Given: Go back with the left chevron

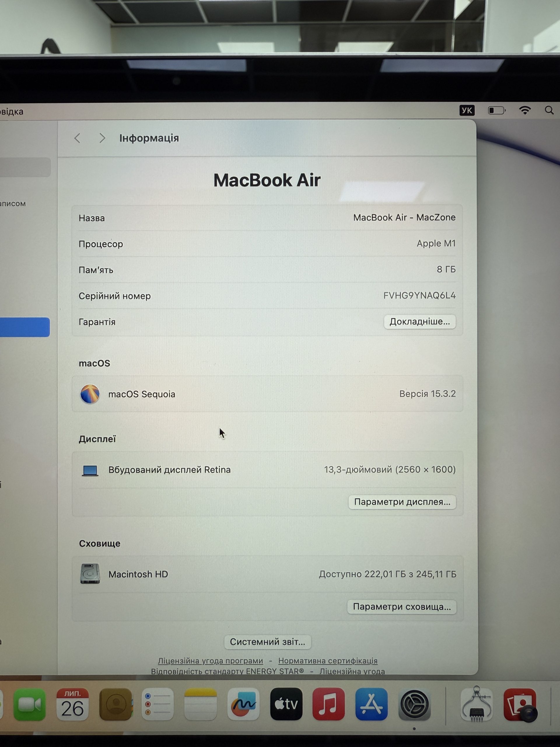Looking at the screenshot, I should point(77,138).
